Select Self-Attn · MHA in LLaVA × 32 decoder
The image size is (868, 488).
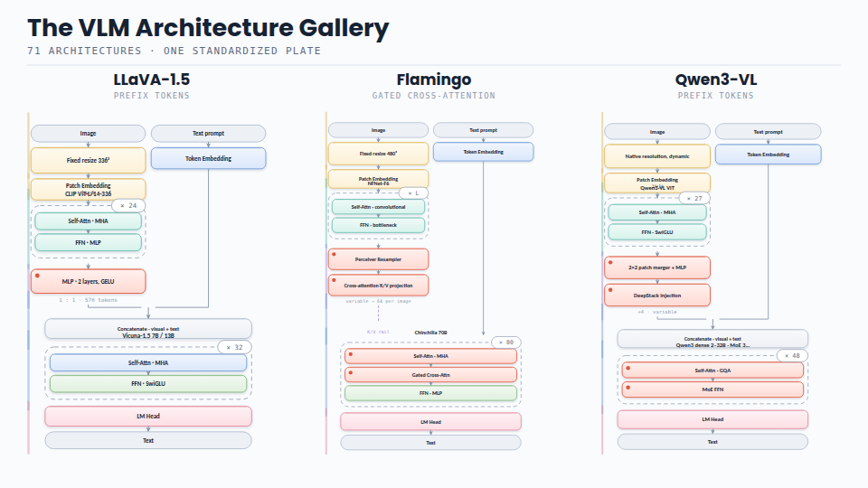[x=148, y=363]
